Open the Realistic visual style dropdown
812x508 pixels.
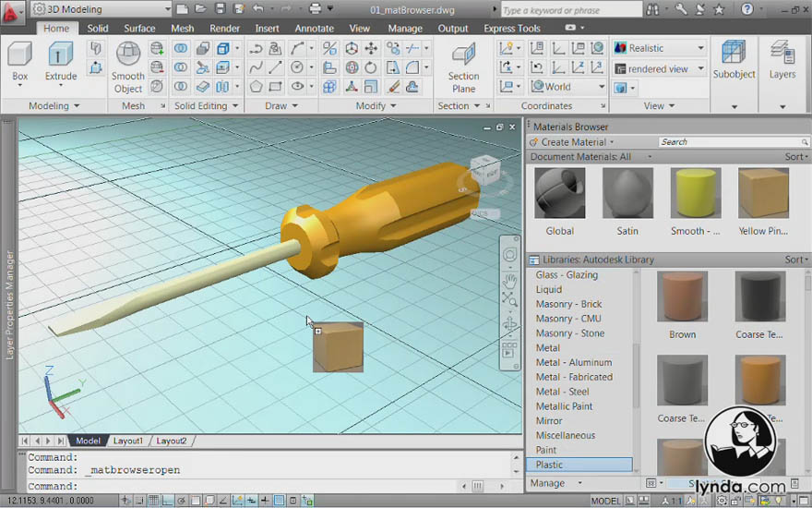(x=659, y=48)
